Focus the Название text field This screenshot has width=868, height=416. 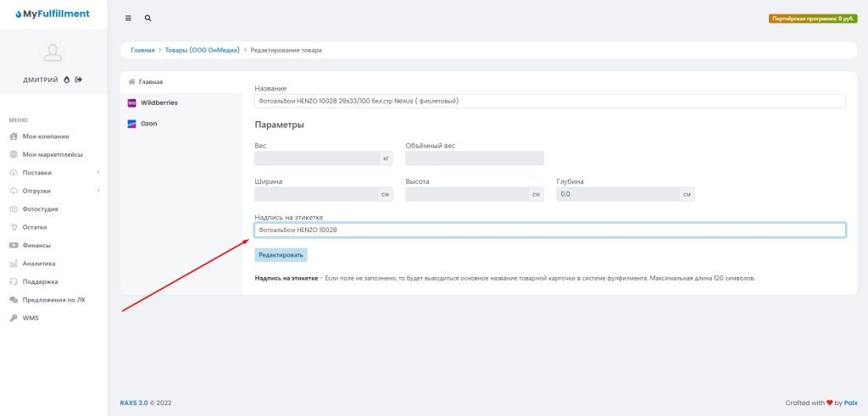pyautogui.click(x=549, y=101)
